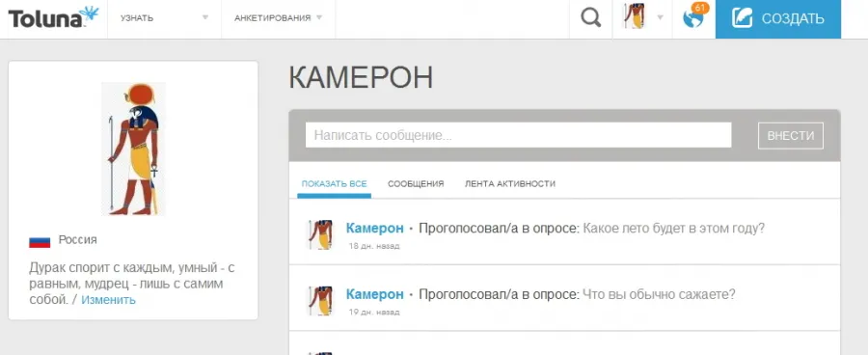Switch to the ЛЕНТА АКТИВНОСТИ tab
Screen dimensions: 868x355
click(x=510, y=184)
